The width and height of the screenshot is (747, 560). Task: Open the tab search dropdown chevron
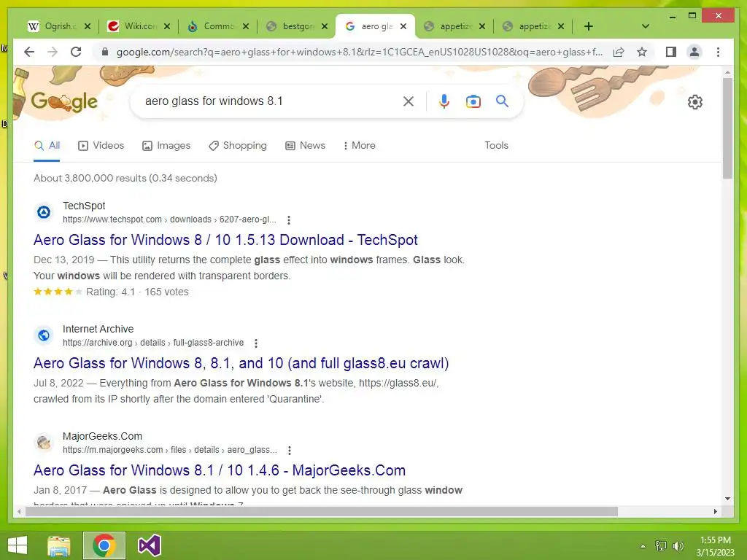point(646,26)
